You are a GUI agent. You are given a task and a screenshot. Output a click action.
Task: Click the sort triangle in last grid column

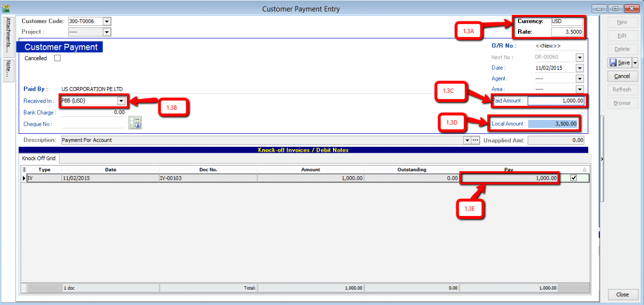point(584,170)
